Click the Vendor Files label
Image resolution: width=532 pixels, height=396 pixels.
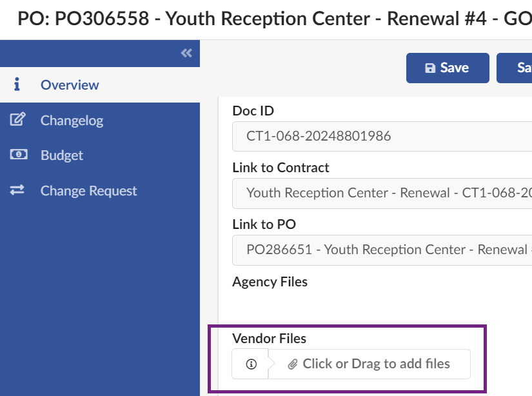(x=269, y=338)
